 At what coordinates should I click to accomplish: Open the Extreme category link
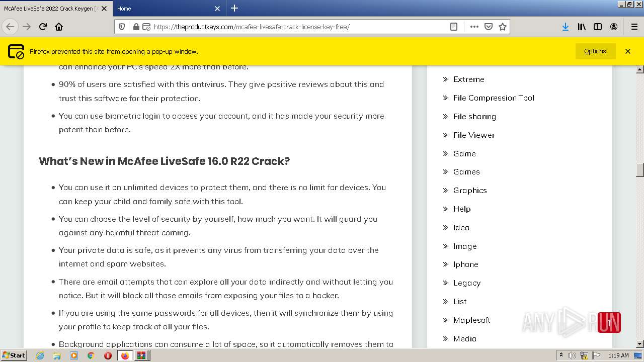468,79
